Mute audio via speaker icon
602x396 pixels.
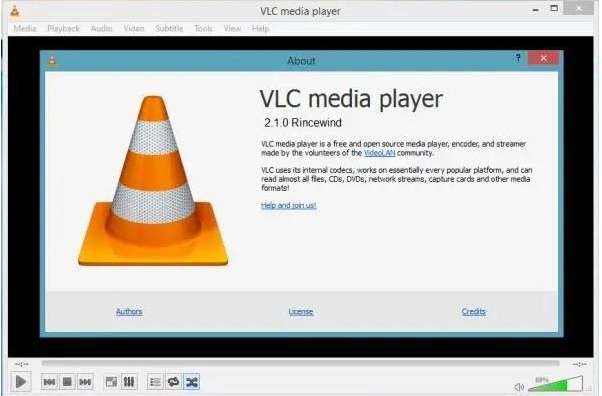coord(519,387)
